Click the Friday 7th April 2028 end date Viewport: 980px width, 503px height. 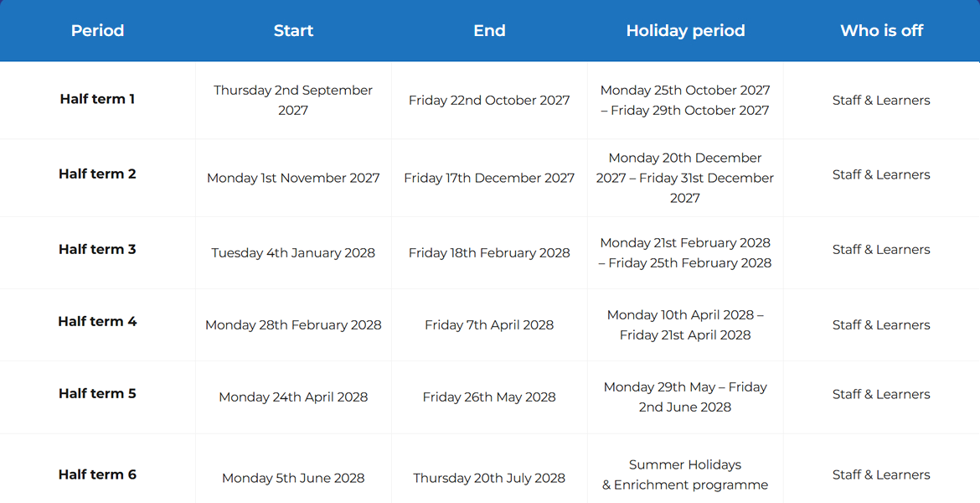[489, 325]
